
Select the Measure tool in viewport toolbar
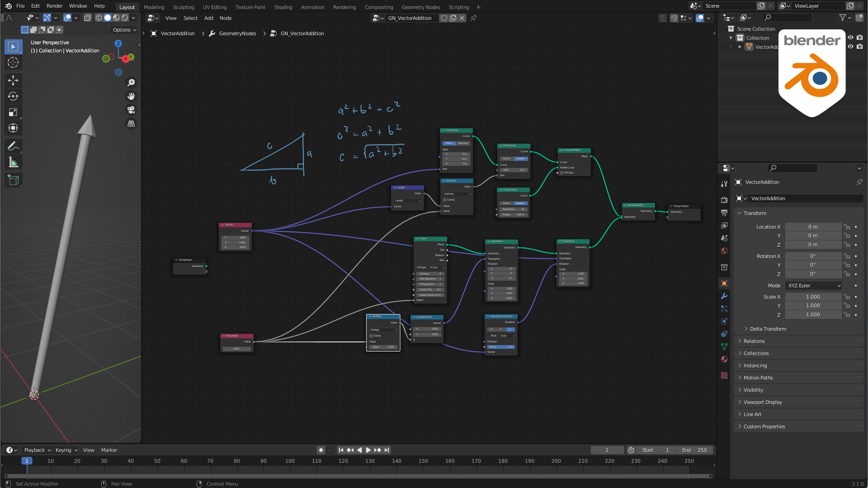click(x=13, y=162)
